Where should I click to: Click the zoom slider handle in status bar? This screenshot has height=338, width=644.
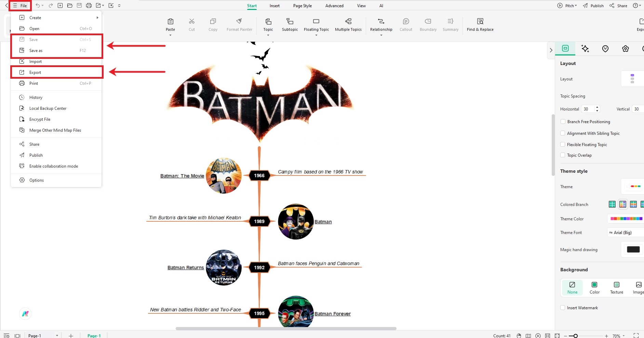click(576, 336)
